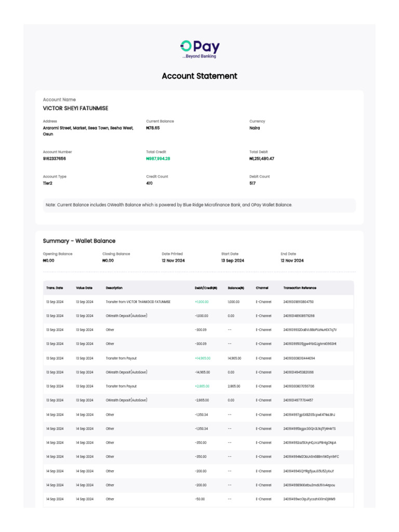Click the Trans. Date column header

[x=54, y=288]
